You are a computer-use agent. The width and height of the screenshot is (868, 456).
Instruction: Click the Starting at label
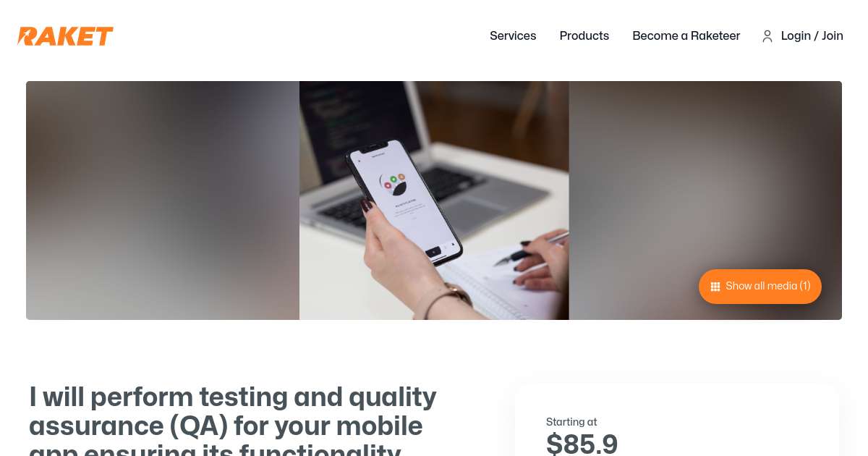[x=571, y=422]
